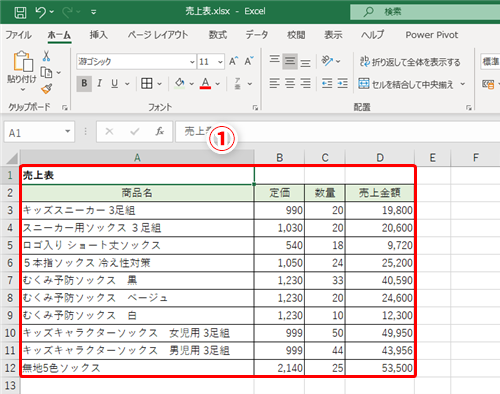The width and height of the screenshot is (500, 394).
Task: Open the Font Color dropdown arrow
Action: point(218,84)
